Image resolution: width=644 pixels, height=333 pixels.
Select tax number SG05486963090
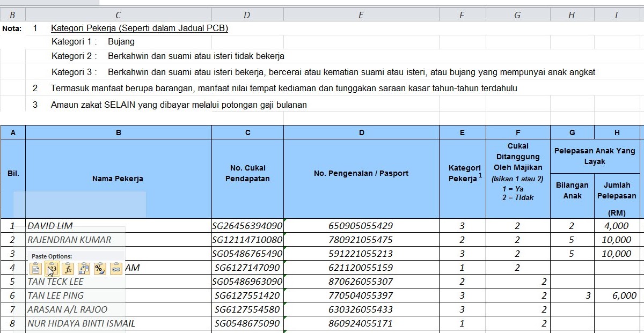point(247,282)
